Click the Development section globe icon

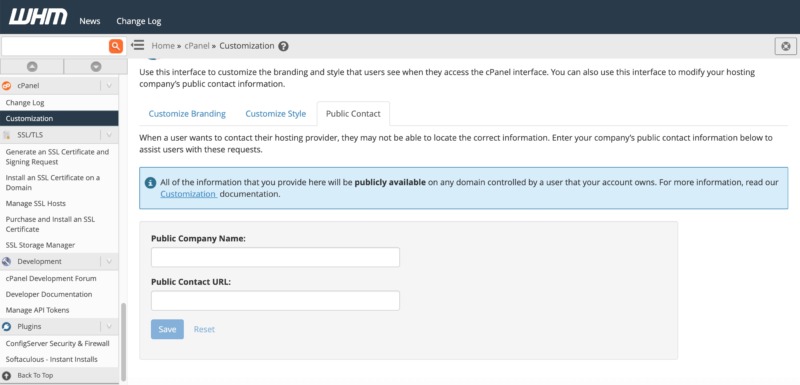tap(7, 262)
